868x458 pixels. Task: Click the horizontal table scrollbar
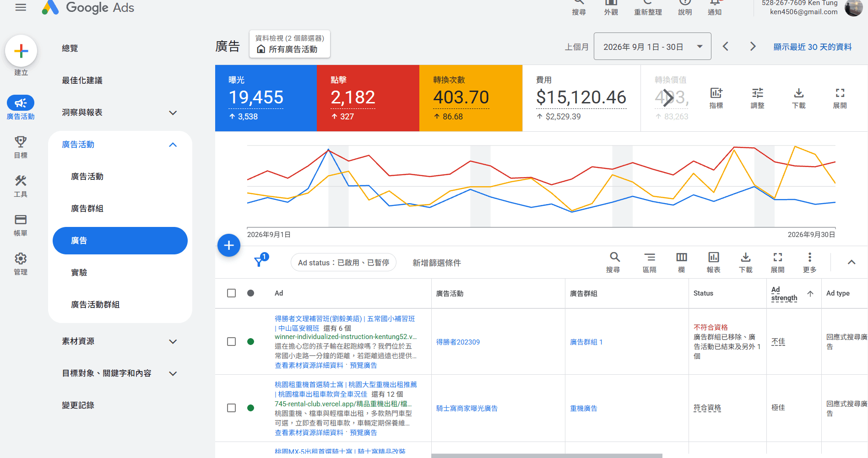pyautogui.click(x=547, y=456)
